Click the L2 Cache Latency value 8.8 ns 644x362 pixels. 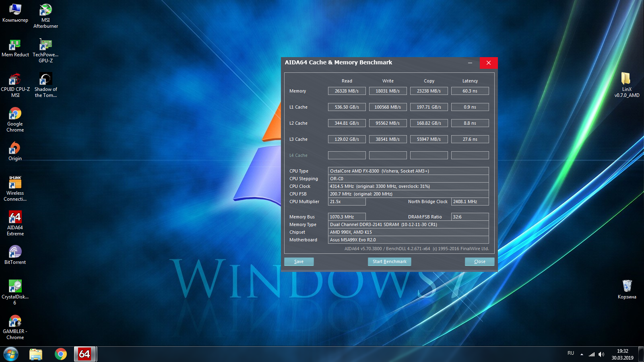pyautogui.click(x=470, y=123)
